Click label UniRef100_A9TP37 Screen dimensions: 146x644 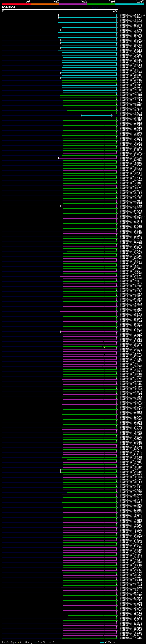pos(131,90)
